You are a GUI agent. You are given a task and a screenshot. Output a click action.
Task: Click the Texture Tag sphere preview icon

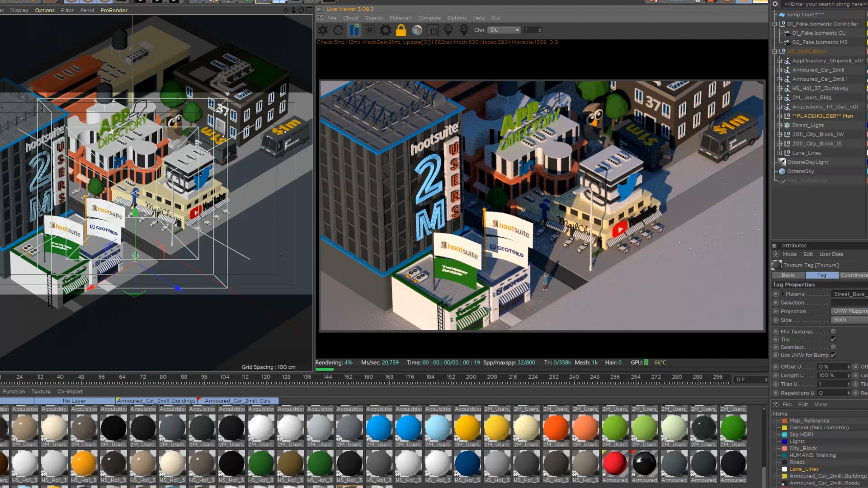point(777,265)
